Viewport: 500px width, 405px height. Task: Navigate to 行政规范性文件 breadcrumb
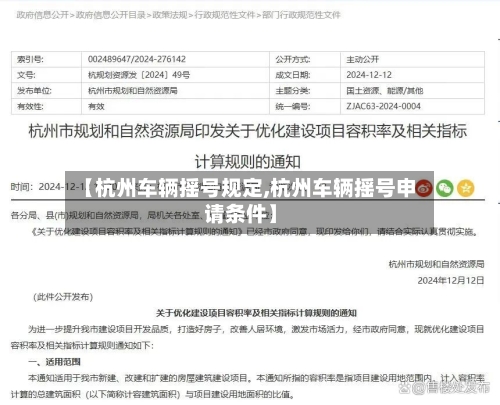pos(225,15)
